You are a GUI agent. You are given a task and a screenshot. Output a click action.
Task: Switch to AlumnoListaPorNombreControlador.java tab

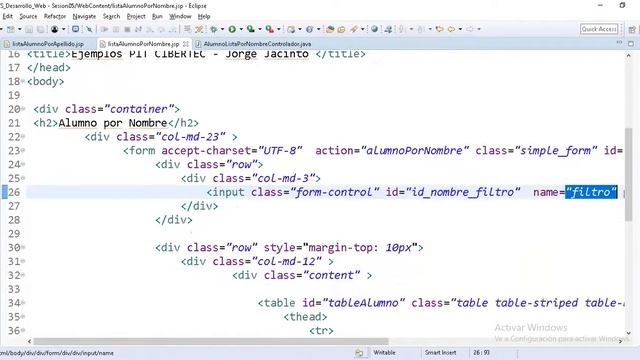pyautogui.click(x=257, y=44)
